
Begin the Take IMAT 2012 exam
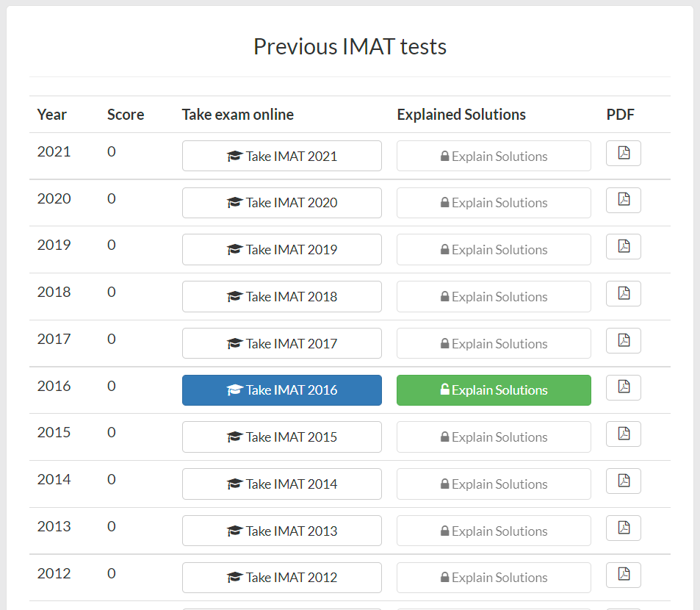(282, 578)
